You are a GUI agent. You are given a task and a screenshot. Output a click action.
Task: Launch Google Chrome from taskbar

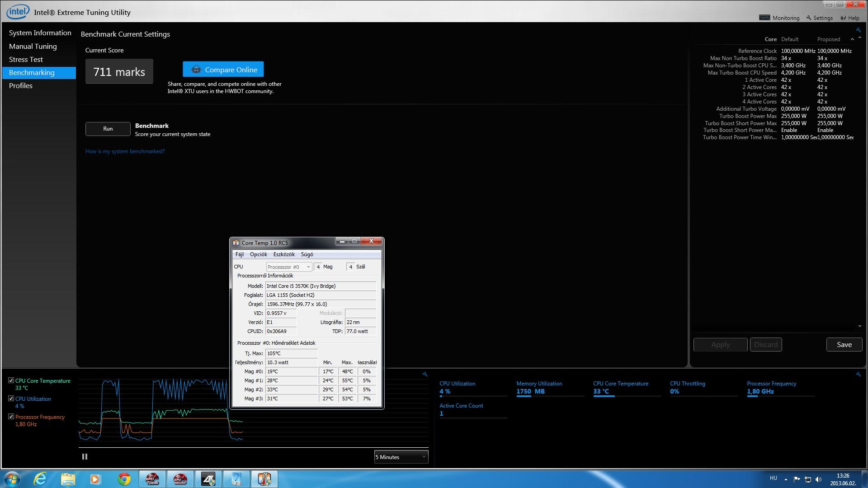coord(124,479)
